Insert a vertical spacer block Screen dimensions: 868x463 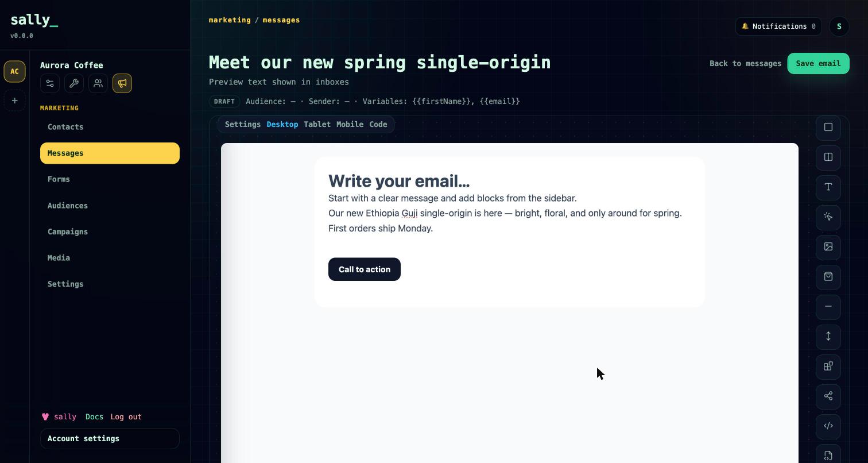(828, 337)
